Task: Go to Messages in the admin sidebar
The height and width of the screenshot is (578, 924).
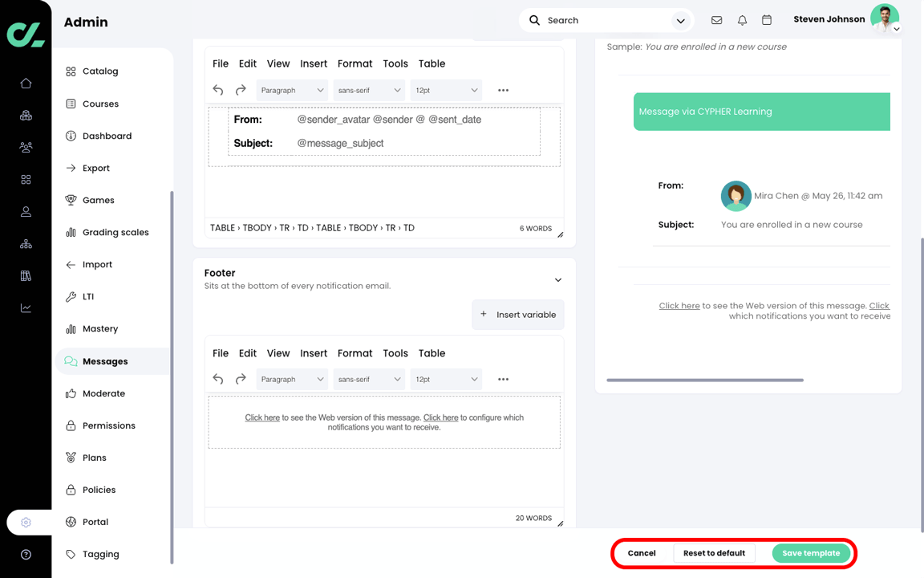Action: 112,361
